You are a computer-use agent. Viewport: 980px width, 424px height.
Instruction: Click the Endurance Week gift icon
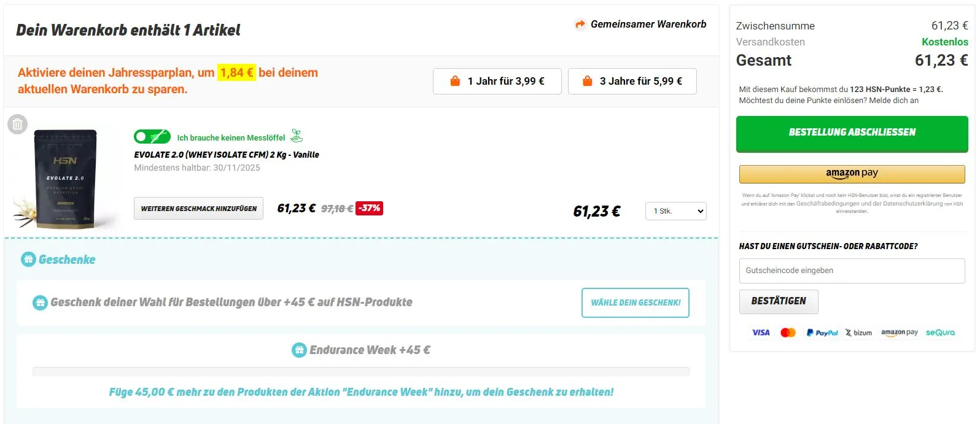click(x=299, y=350)
